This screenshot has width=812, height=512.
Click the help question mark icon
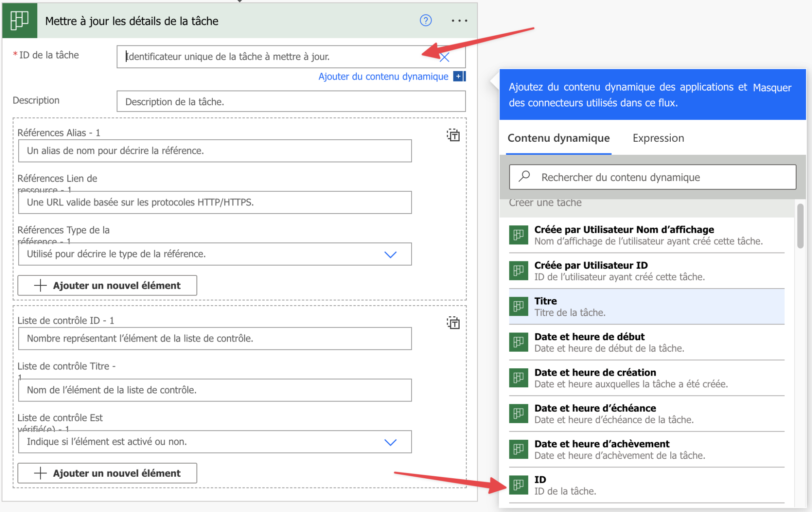[425, 20]
